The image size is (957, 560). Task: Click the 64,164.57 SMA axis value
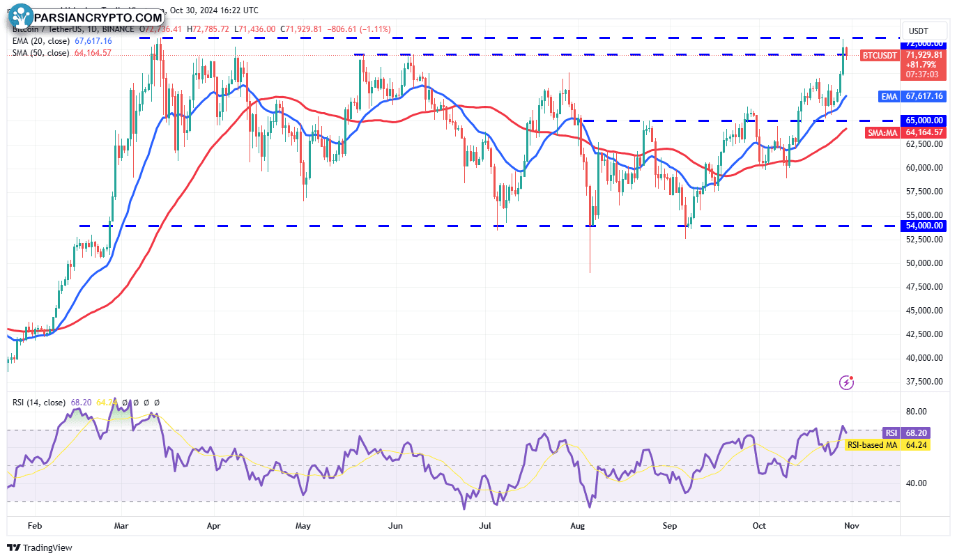click(x=924, y=132)
